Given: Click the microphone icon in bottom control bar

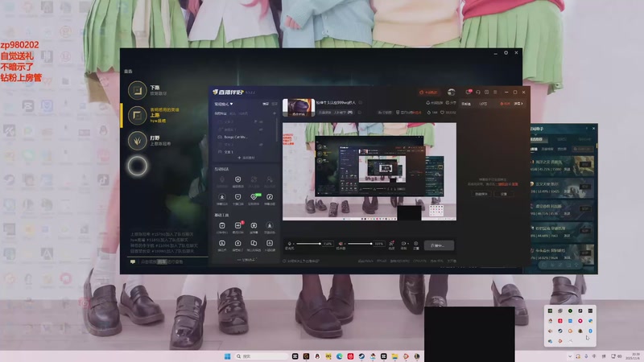Looking at the screenshot, I should click(289, 244).
